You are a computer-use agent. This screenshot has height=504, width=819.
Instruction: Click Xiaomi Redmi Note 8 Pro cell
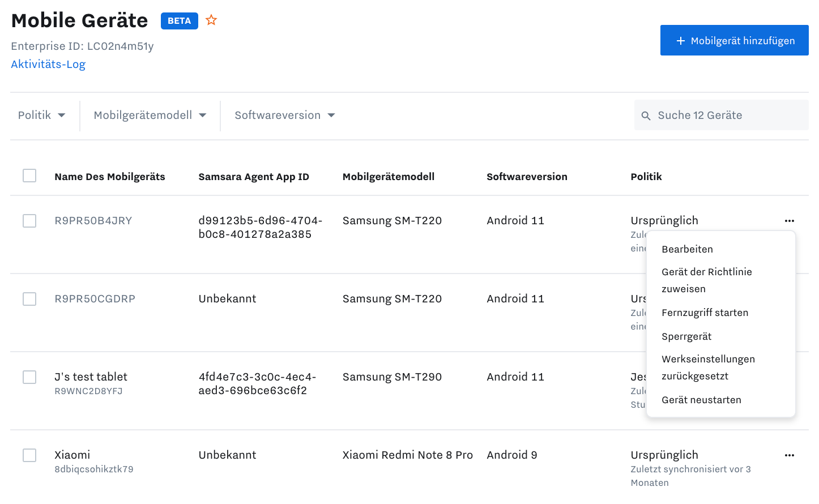click(408, 455)
